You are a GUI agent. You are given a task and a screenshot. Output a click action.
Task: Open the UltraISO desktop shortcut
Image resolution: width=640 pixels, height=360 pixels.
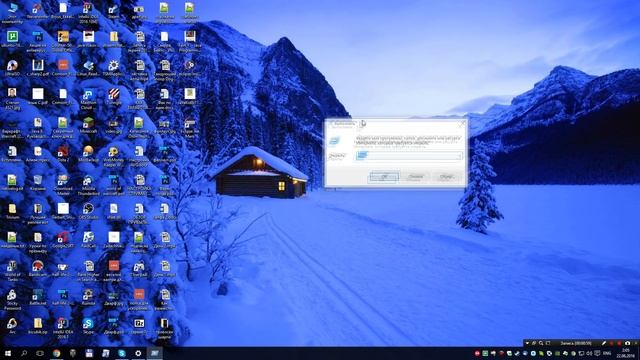(x=12, y=69)
